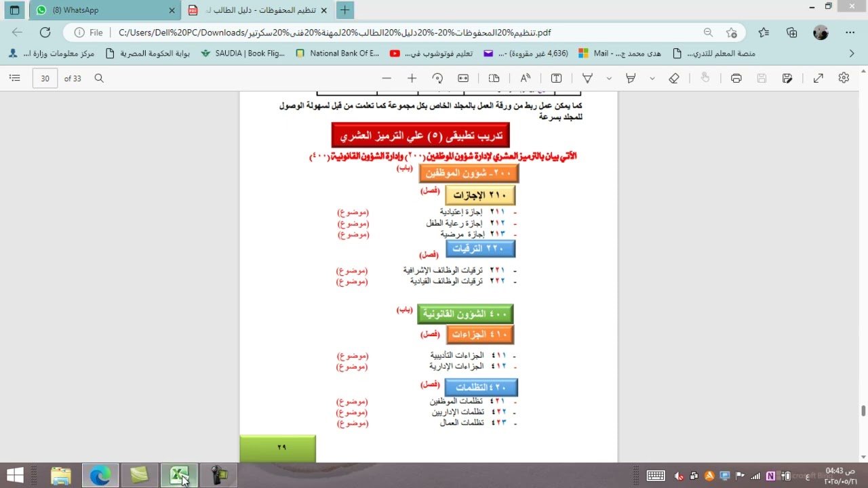Open the Photoshop tutorial YouTube bookmark
The image size is (868, 488).
pyautogui.click(x=431, y=53)
